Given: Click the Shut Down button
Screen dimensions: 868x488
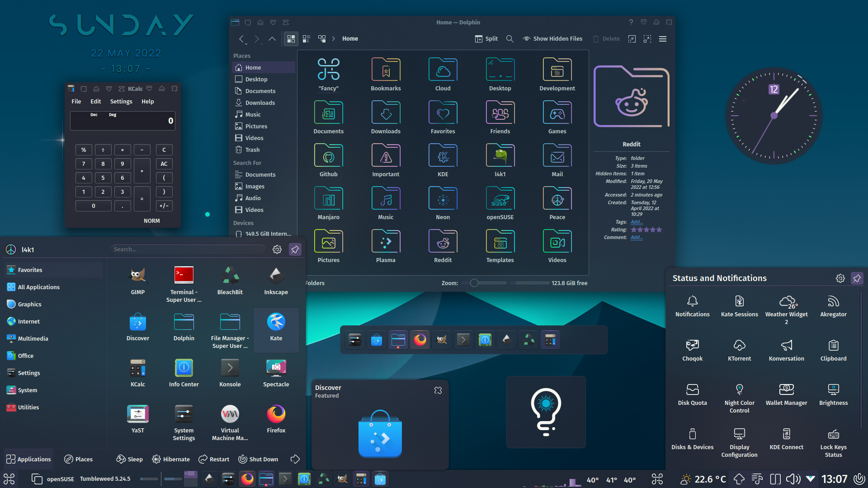Looking at the screenshot, I should point(258,459).
